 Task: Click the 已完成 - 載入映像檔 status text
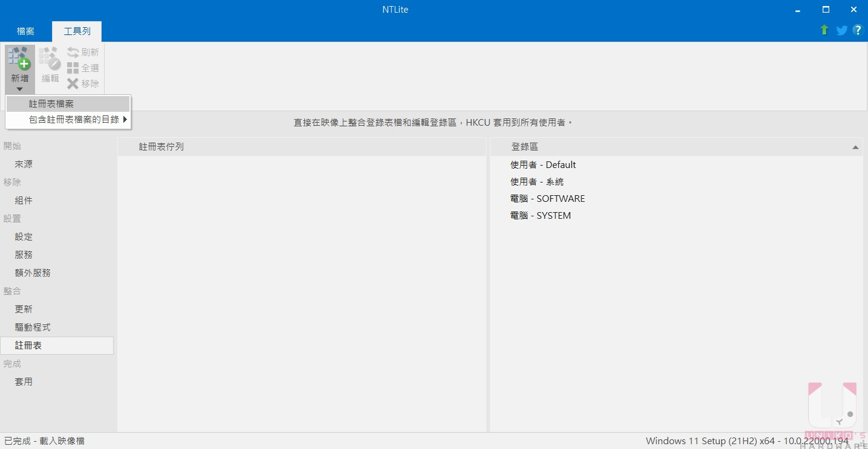point(44,441)
